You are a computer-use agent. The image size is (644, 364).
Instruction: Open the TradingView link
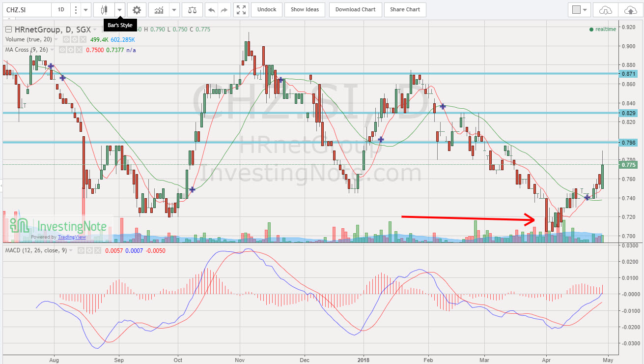(72, 237)
